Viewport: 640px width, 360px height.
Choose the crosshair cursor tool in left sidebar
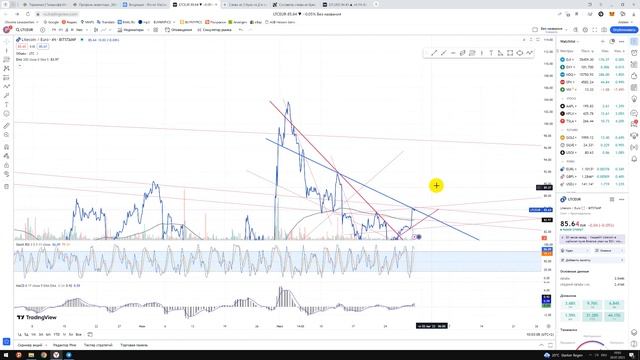(7, 42)
